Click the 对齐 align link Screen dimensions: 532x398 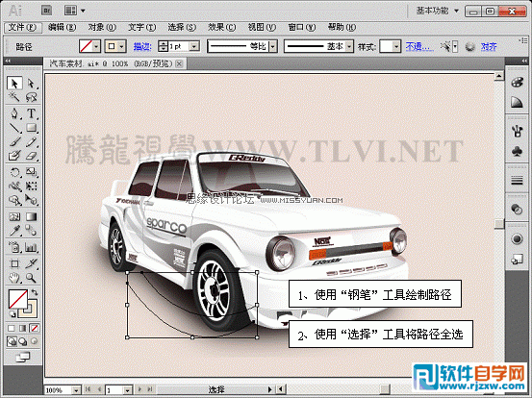(489, 46)
